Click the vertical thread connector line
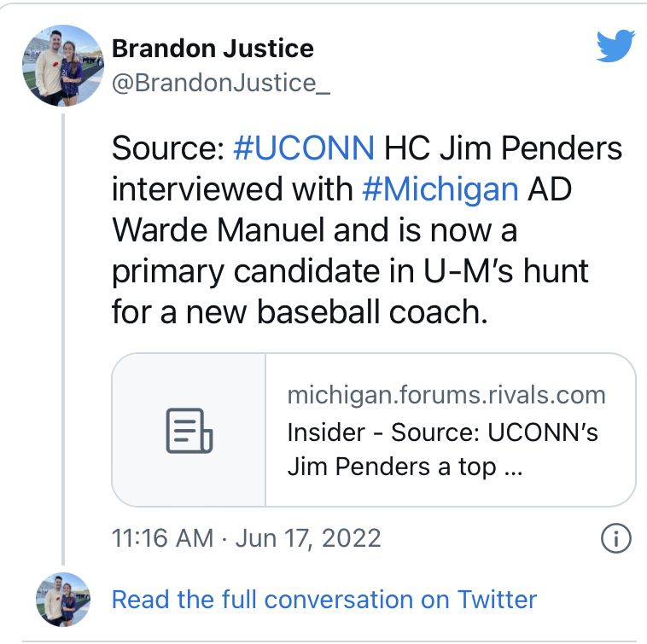The height and width of the screenshot is (644, 647). click(63, 339)
